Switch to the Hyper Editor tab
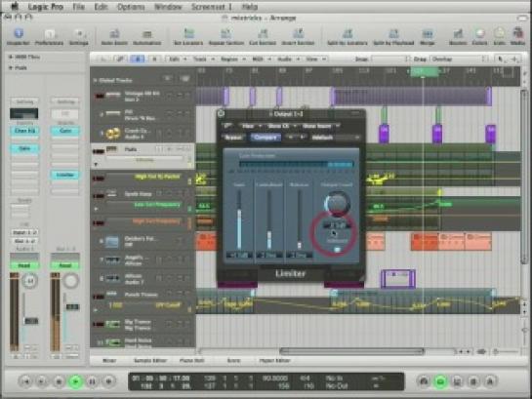 pos(274,361)
